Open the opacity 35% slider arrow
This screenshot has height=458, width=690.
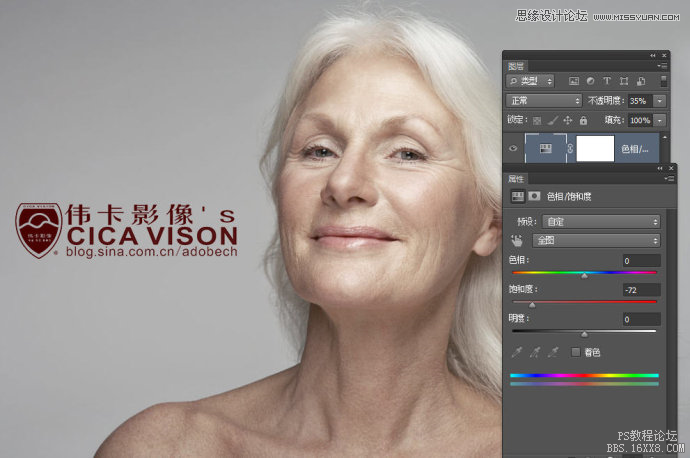coord(660,101)
